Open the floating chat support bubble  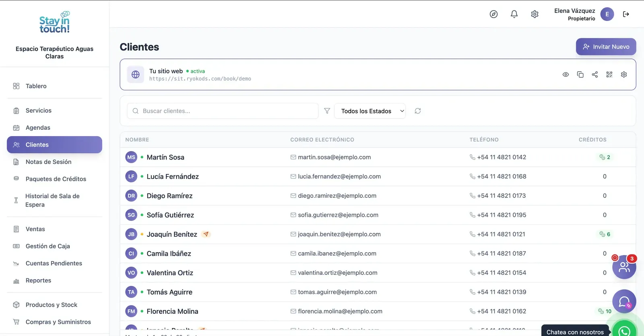624,301
